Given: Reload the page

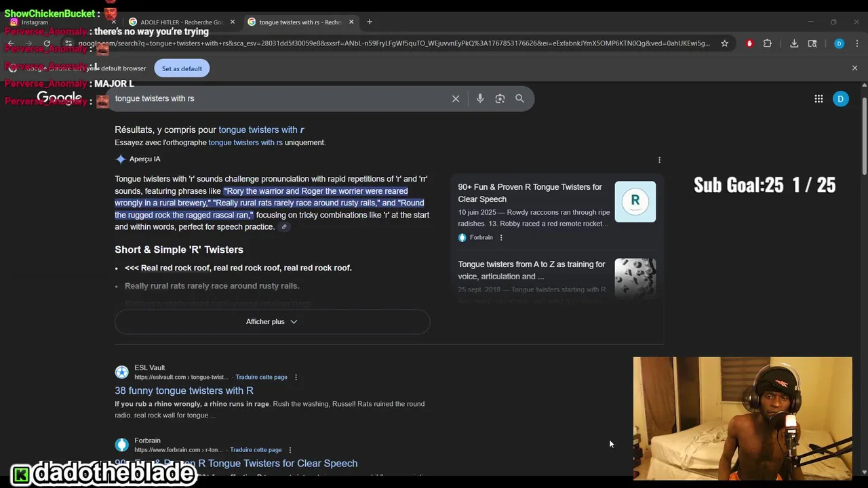Looking at the screenshot, I should (47, 43).
